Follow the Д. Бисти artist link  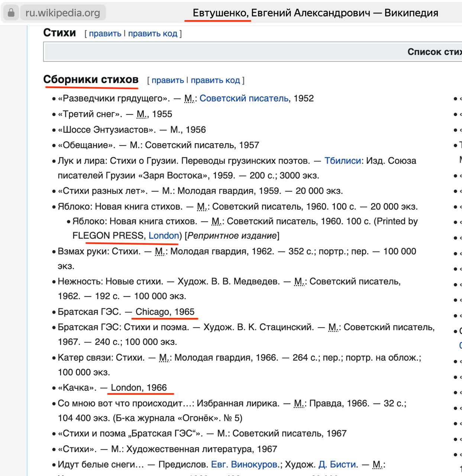pos(337,464)
